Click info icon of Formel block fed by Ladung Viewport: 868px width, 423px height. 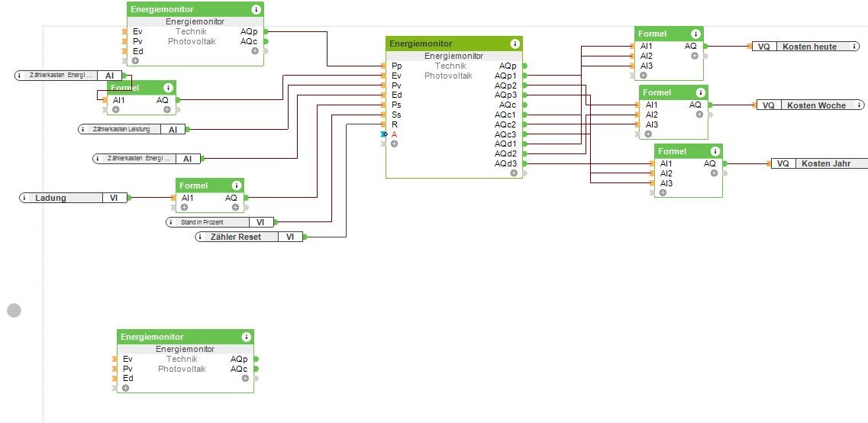237,186
